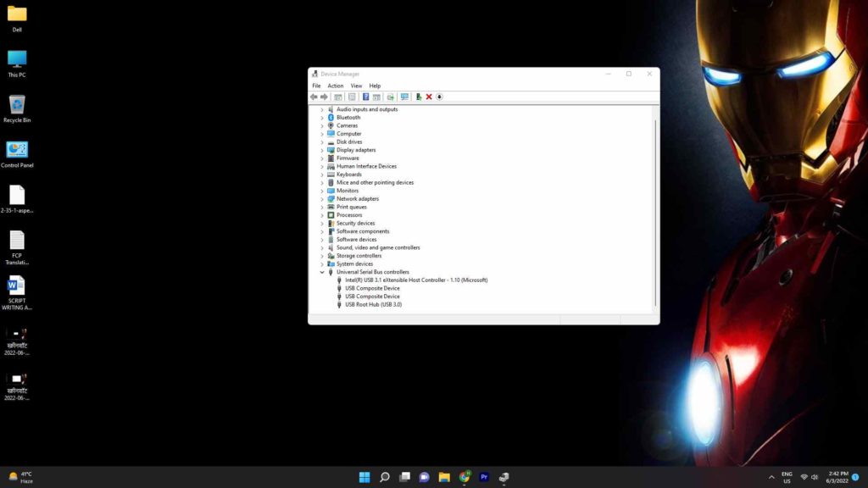Expand the Network adapters category
868x488 pixels.
point(322,199)
